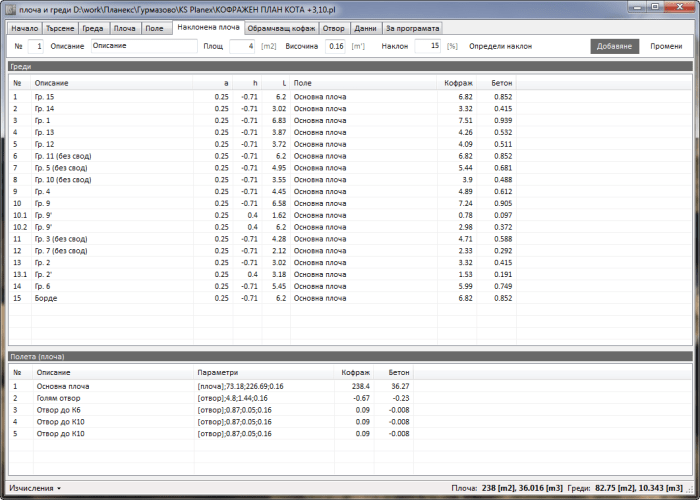Viewport: 700px width, 500px height.
Task: Edit the Наклон percentage field
Action: [x=427, y=46]
